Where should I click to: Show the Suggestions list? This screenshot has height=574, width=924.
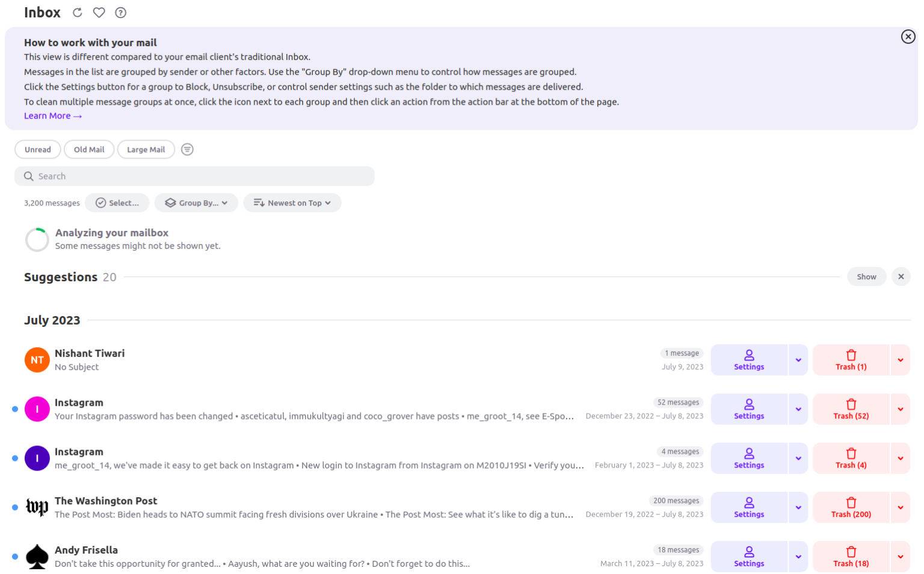tap(866, 276)
